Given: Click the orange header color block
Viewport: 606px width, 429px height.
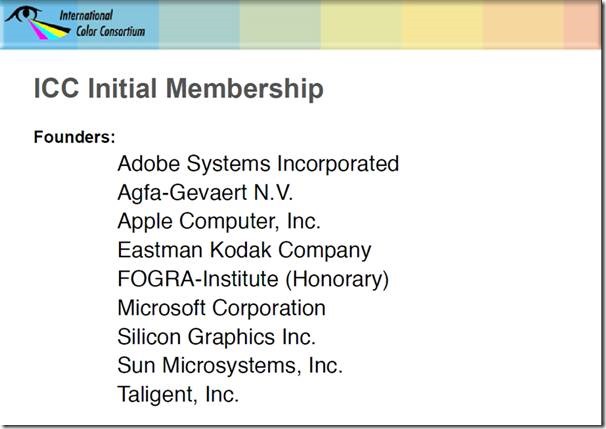Looking at the screenshot, I should [x=523, y=24].
